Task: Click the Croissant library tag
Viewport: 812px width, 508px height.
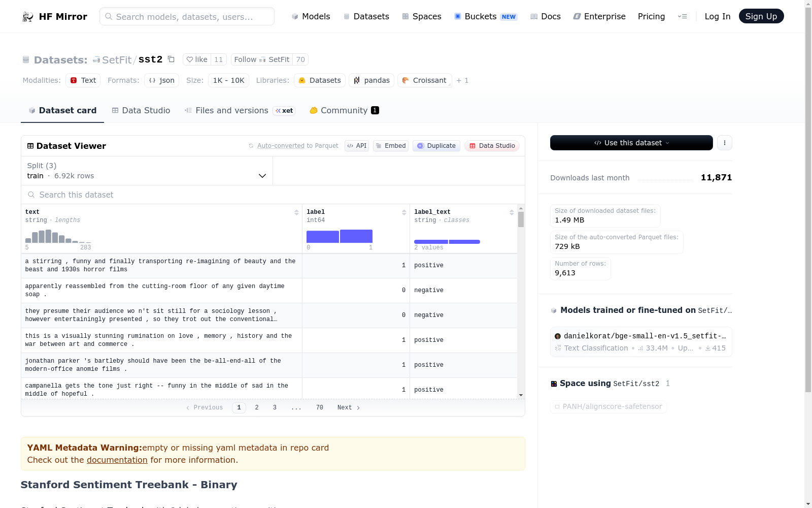Action: coord(425,80)
